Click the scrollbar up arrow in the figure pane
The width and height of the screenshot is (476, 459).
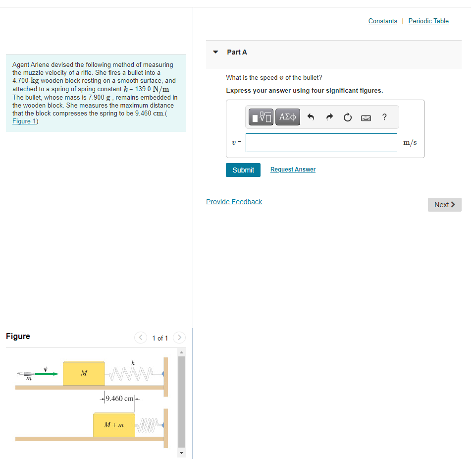click(x=181, y=352)
